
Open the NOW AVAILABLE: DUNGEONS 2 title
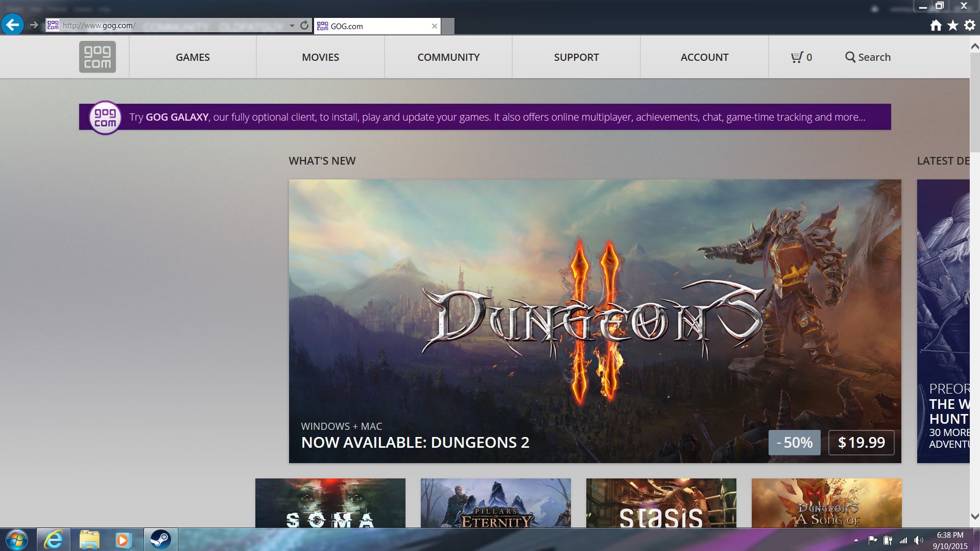coord(415,442)
